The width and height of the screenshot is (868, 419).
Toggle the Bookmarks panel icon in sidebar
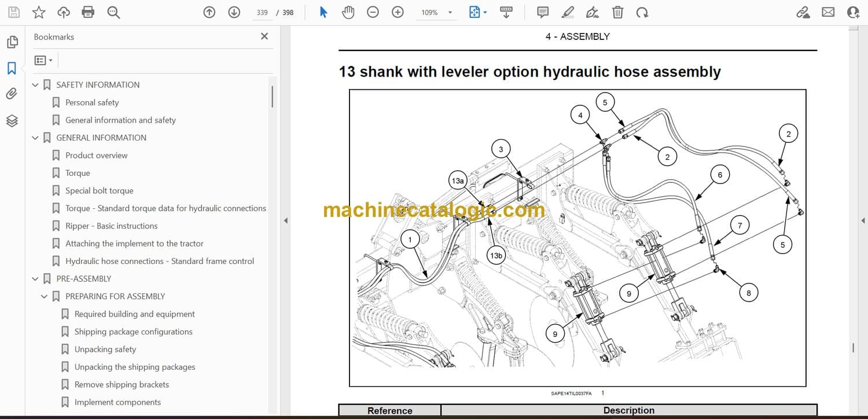[x=12, y=68]
